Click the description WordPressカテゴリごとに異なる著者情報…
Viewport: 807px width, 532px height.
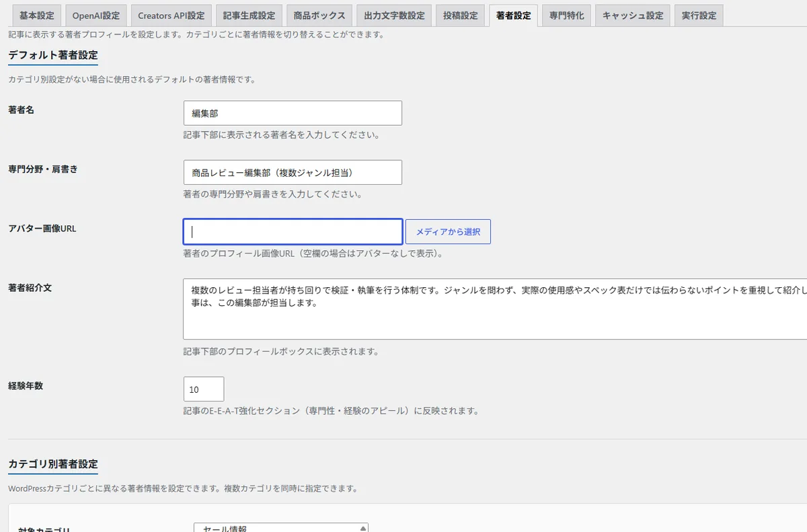[x=183, y=488]
